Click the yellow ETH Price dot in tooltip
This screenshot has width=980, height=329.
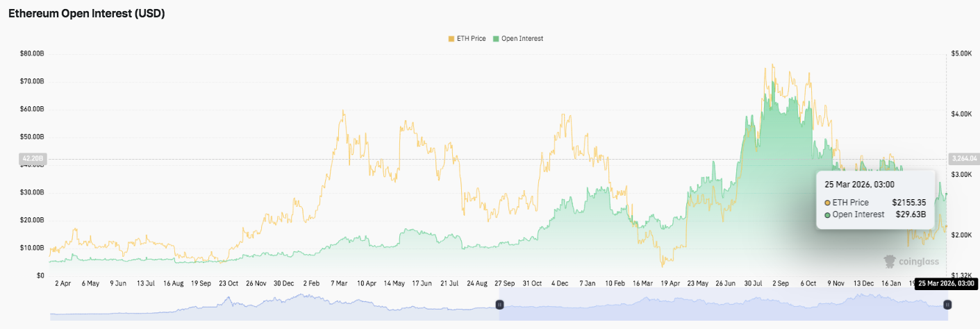click(x=828, y=203)
